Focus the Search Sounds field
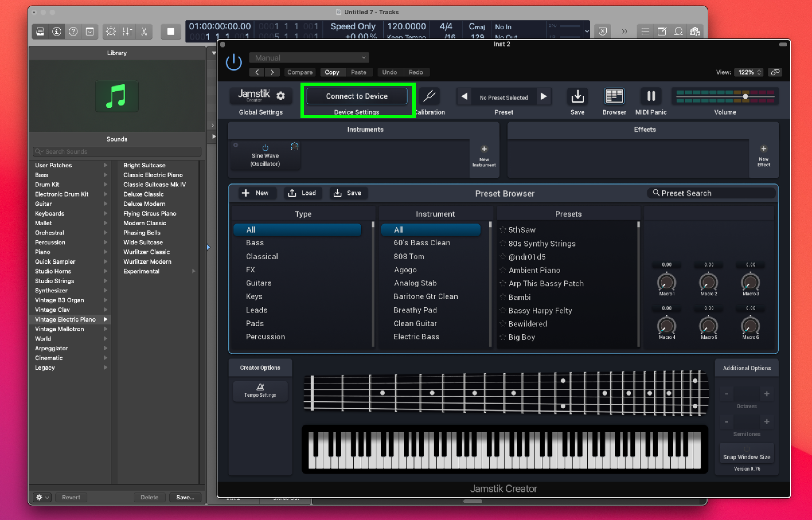The image size is (812, 520). pyautogui.click(x=117, y=152)
